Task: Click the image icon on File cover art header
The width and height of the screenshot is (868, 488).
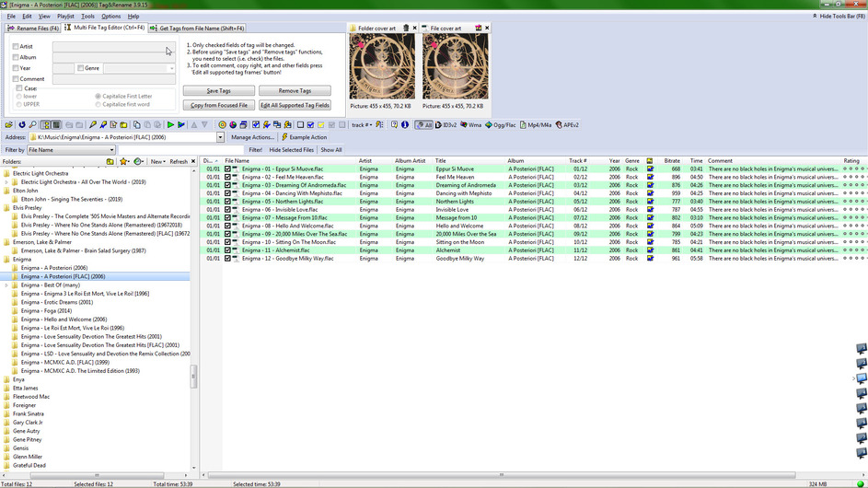Action: click(479, 29)
